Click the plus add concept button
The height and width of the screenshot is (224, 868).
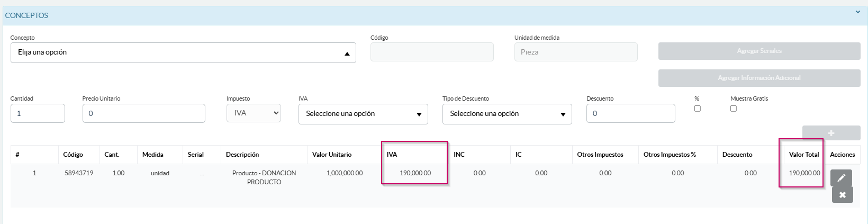tap(831, 133)
